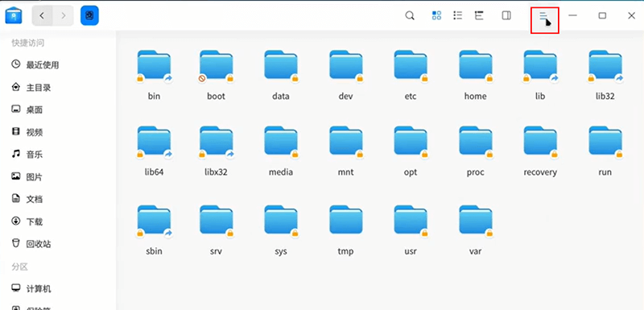Select the sbin folder icon
This screenshot has height=310, width=644.
(x=154, y=221)
